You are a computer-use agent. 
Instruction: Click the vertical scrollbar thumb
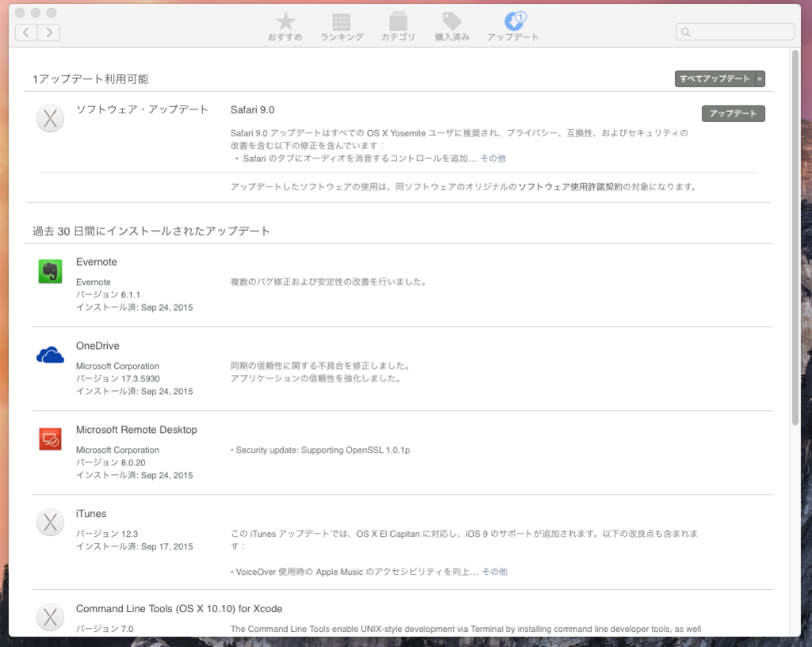coord(795,237)
